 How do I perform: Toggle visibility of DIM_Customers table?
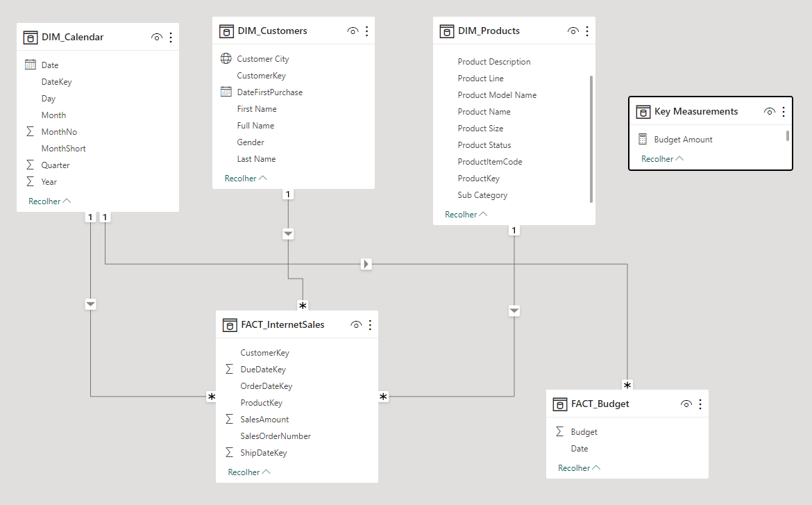[353, 31]
